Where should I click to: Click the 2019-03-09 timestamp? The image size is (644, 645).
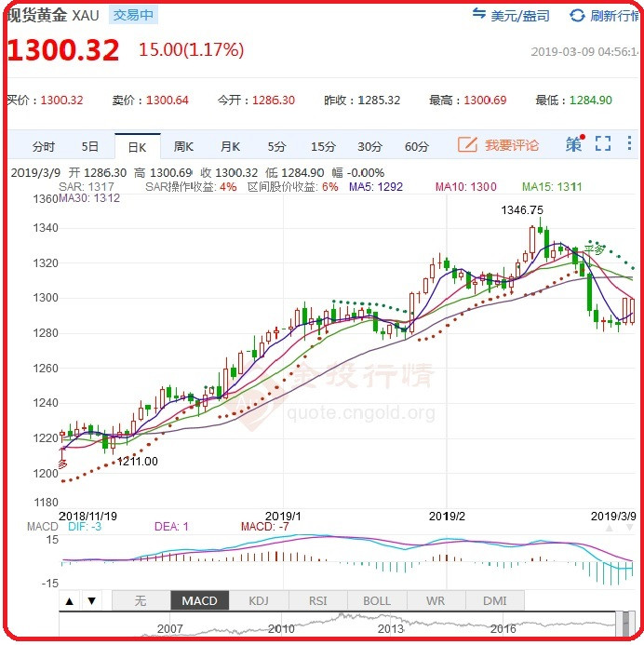[x=584, y=52]
